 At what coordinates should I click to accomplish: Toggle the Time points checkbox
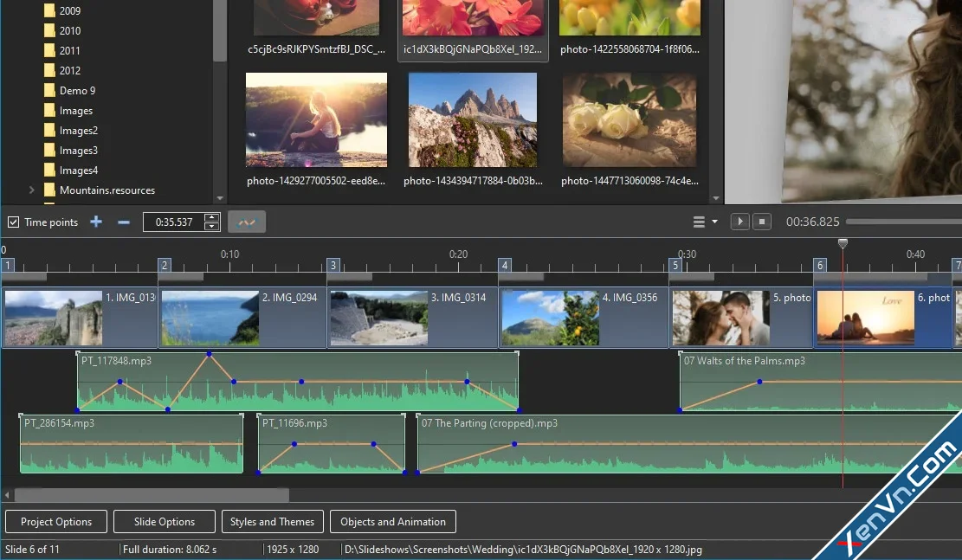point(13,222)
